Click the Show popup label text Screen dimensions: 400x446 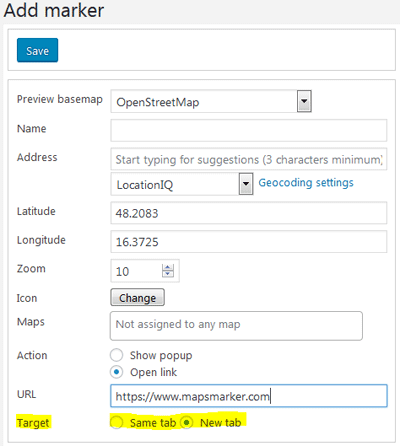[161, 356]
